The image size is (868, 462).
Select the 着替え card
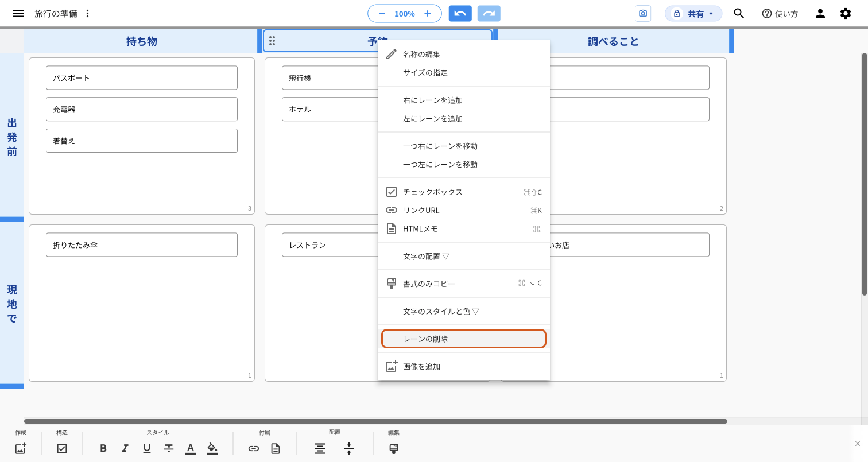tap(142, 141)
